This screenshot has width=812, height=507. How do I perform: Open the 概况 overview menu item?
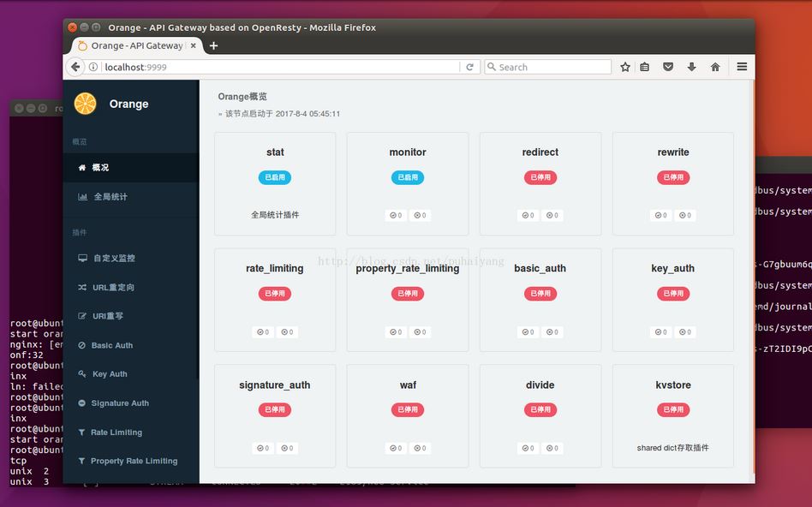pos(130,167)
